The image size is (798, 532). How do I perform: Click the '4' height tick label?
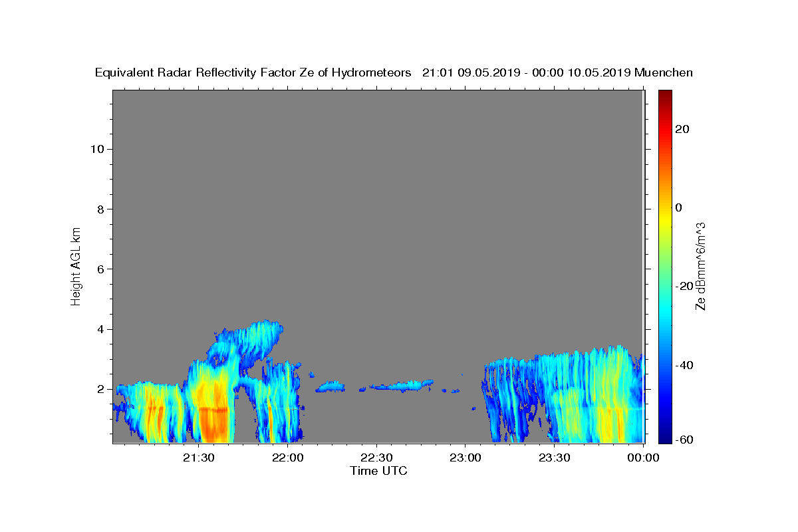pyautogui.click(x=101, y=329)
